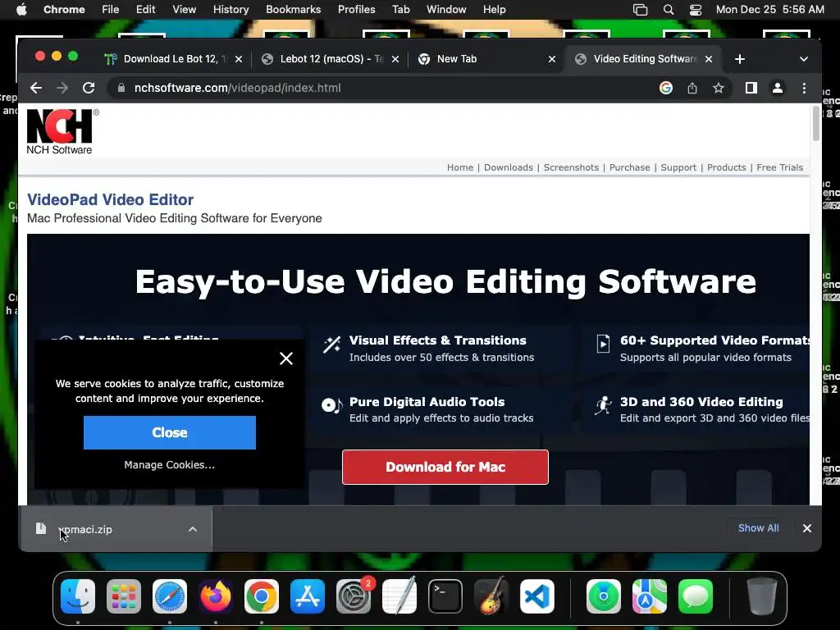Open the Window menu

click(446, 10)
